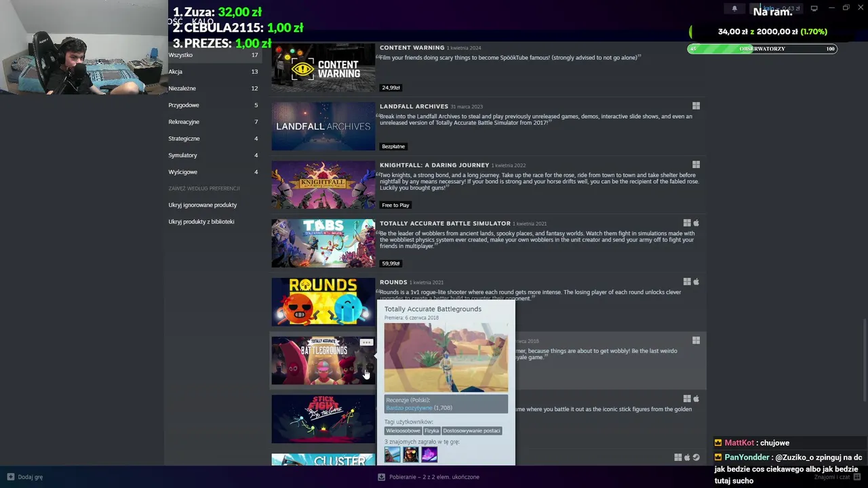Click the store page vertical scrollbar

click(x=863, y=359)
